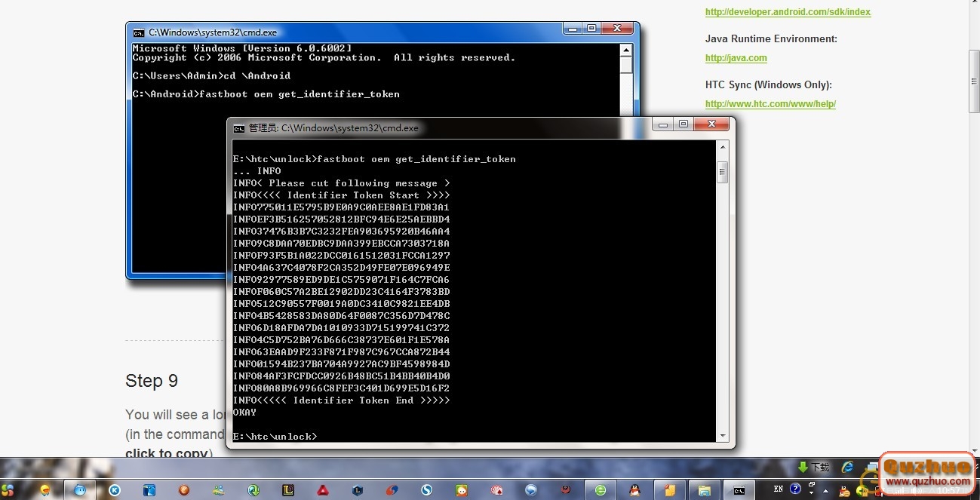Click the Internet Explorer icon near download bar

pyautogui.click(x=847, y=468)
